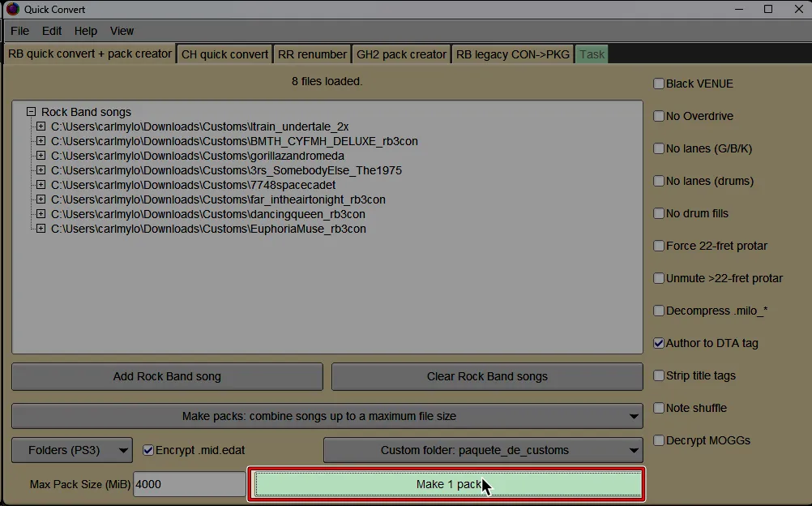Switch to GH2 pack creator tab
The width and height of the screenshot is (812, 506).
401,54
